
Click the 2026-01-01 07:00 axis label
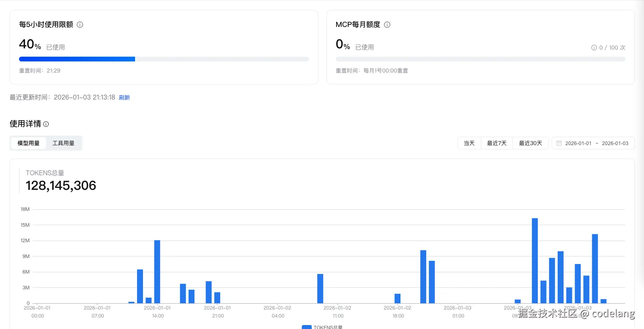click(x=97, y=312)
